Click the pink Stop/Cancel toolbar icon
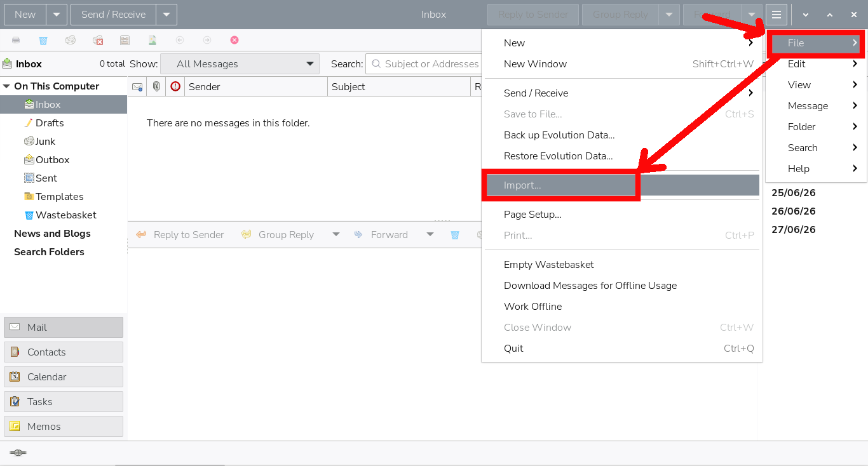The image size is (868, 466). (234, 40)
